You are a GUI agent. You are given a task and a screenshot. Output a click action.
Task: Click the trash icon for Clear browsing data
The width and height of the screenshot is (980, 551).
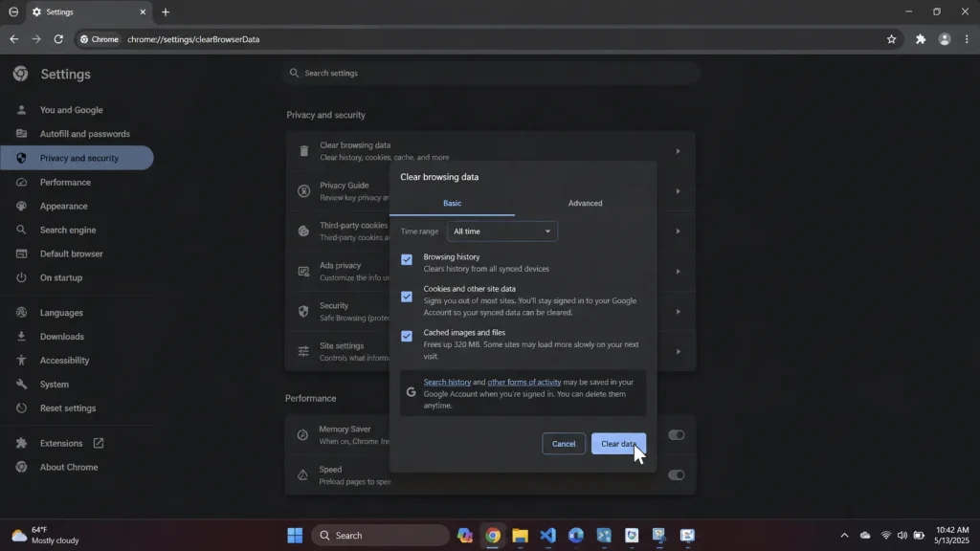(x=303, y=151)
